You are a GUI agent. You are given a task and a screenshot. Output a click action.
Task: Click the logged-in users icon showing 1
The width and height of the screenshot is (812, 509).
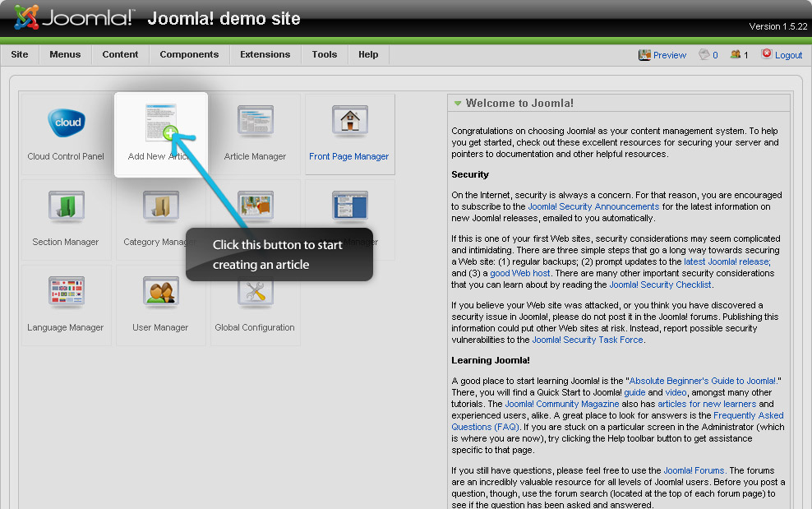click(735, 54)
